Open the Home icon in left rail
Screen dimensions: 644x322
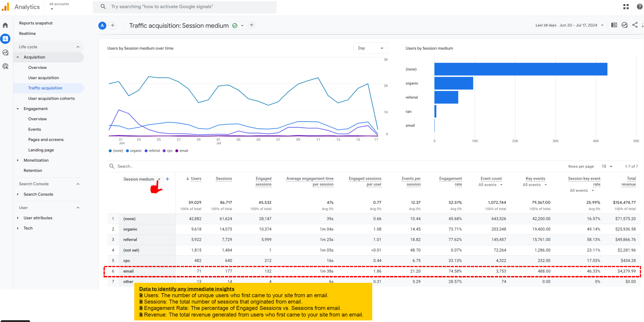pyautogui.click(x=5, y=25)
